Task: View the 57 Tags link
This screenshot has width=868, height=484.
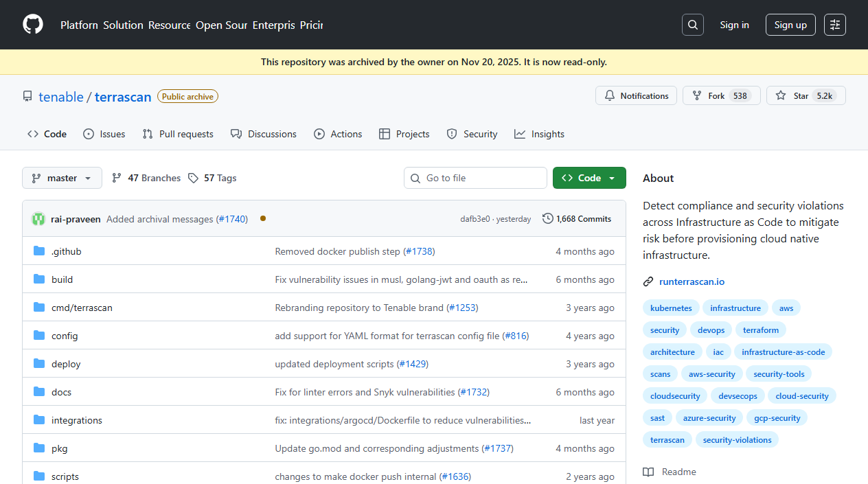Action: tap(212, 178)
